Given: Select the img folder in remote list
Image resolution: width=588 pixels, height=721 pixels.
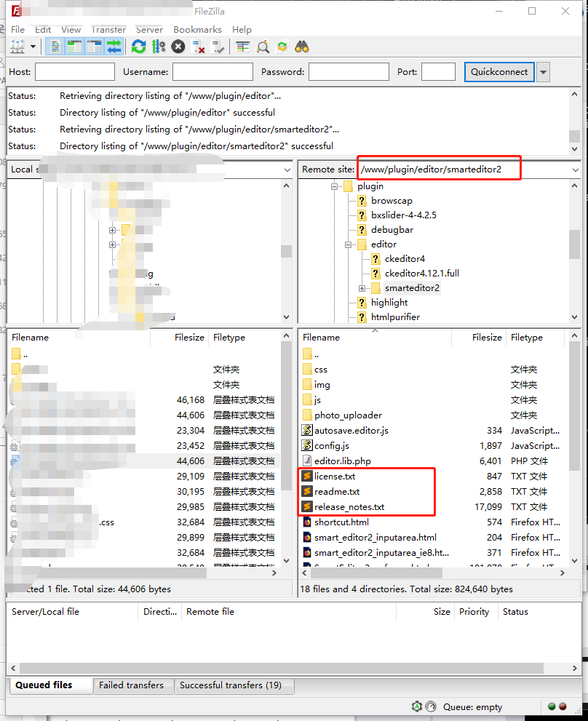Looking at the screenshot, I should coord(322,385).
